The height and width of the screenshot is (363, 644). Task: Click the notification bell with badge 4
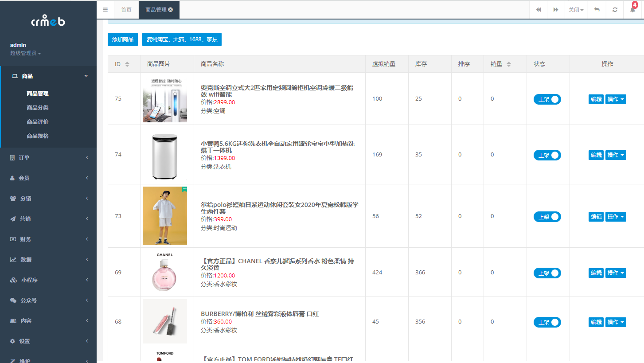click(x=632, y=9)
